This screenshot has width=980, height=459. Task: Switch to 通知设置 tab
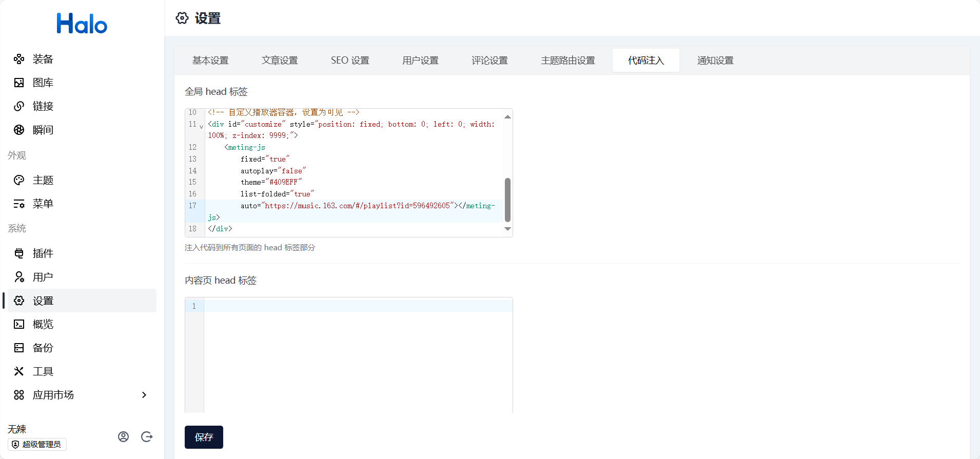click(x=715, y=61)
